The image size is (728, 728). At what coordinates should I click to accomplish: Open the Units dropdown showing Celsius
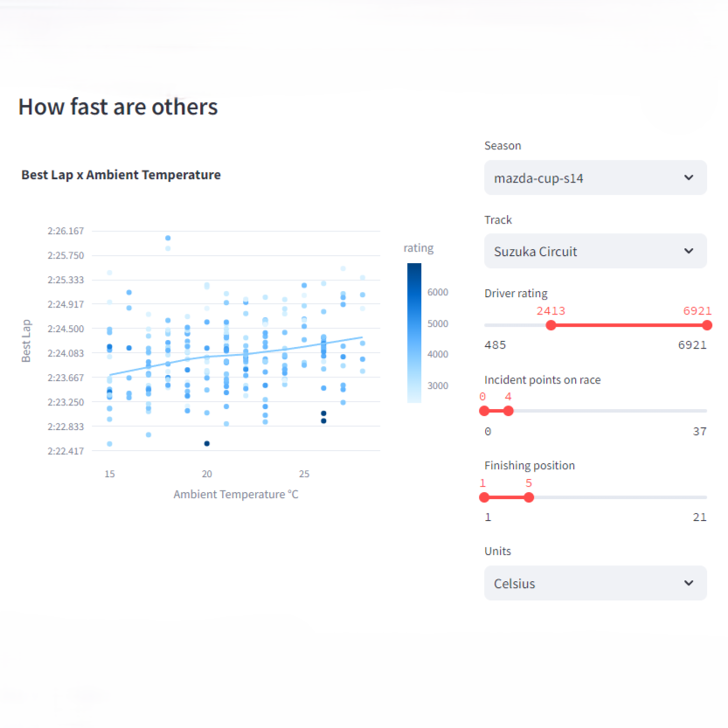[x=594, y=583]
